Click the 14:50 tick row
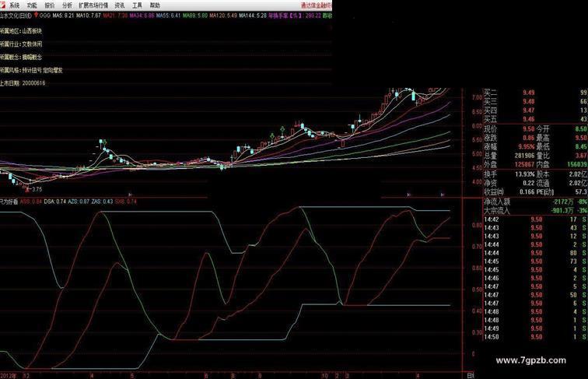This screenshot has height=379, width=588. pyautogui.click(x=535, y=337)
